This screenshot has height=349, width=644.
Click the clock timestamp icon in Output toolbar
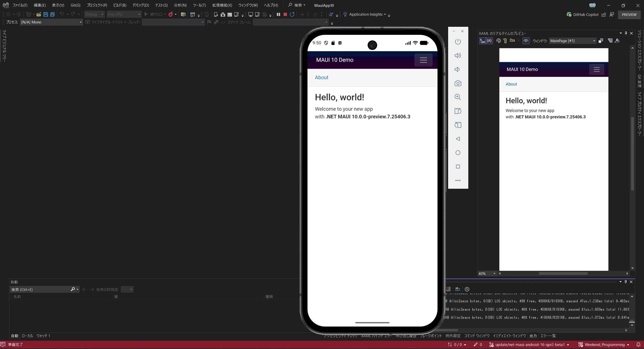tap(467, 289)
